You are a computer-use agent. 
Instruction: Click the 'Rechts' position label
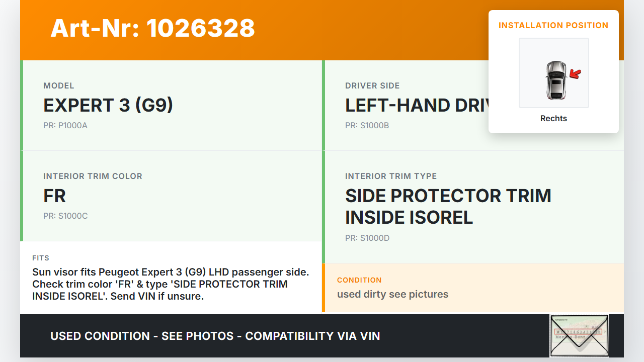(x=553, y=118)
